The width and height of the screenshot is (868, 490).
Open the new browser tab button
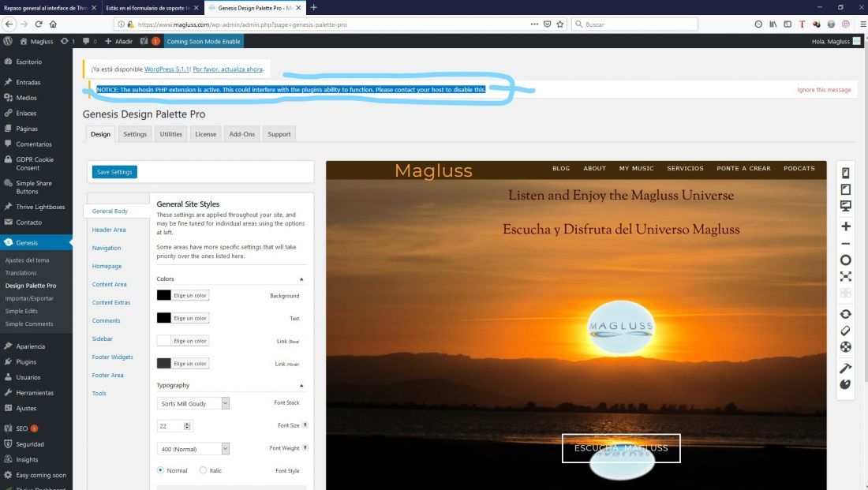coord(314,7)
